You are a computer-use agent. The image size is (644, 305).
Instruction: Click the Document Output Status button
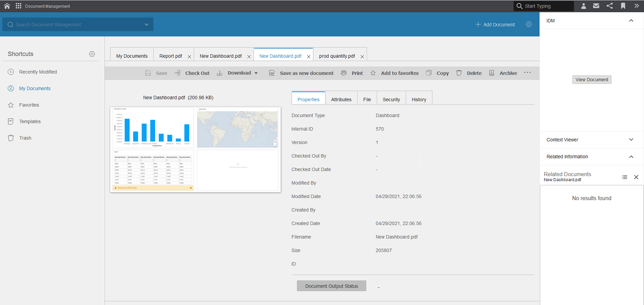pos(331,286)
